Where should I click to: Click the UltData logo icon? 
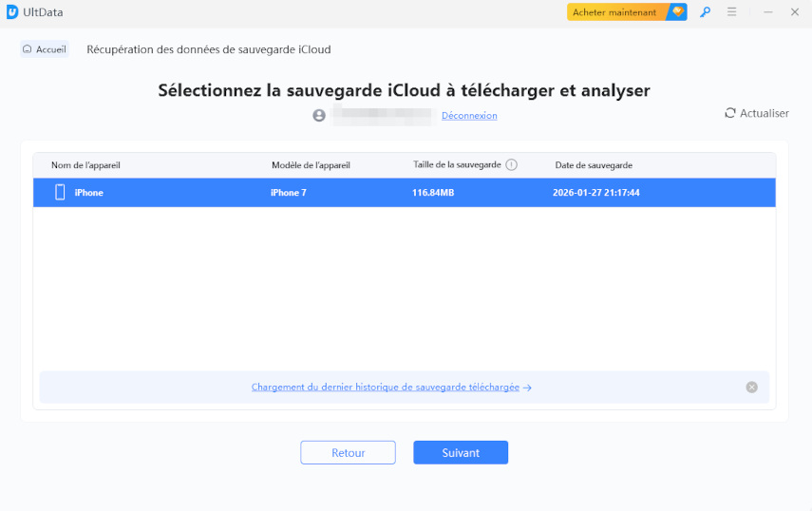coord(12,12)
